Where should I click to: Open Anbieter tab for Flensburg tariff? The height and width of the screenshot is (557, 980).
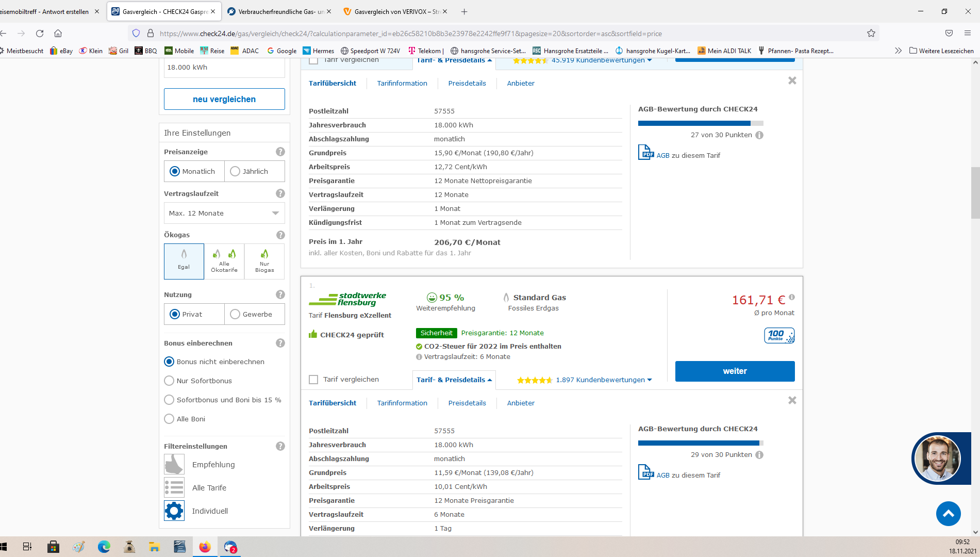(521, 403)
